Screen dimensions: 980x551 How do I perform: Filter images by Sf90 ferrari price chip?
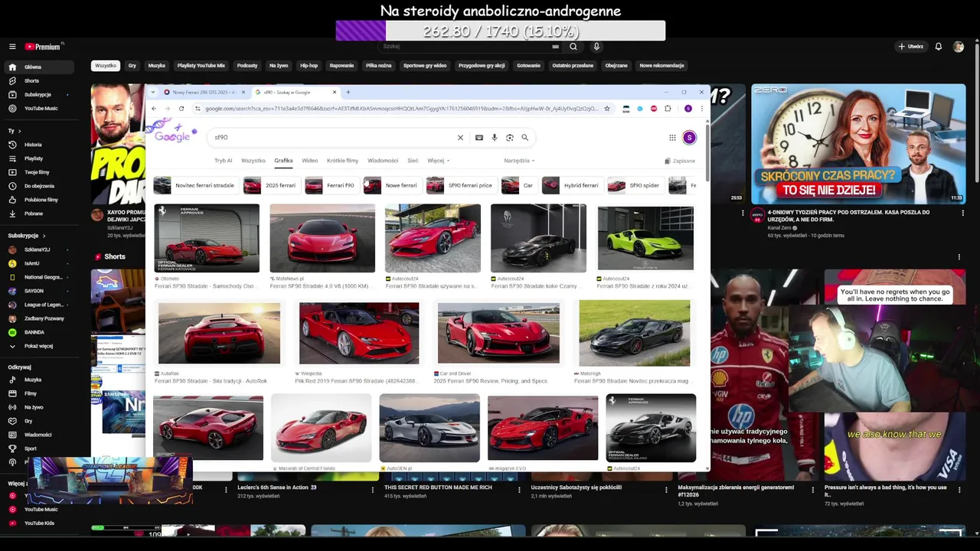[462, 185]
